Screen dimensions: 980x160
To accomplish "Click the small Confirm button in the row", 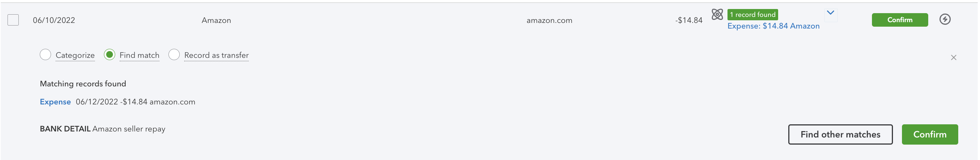I will tap(900, 20).
